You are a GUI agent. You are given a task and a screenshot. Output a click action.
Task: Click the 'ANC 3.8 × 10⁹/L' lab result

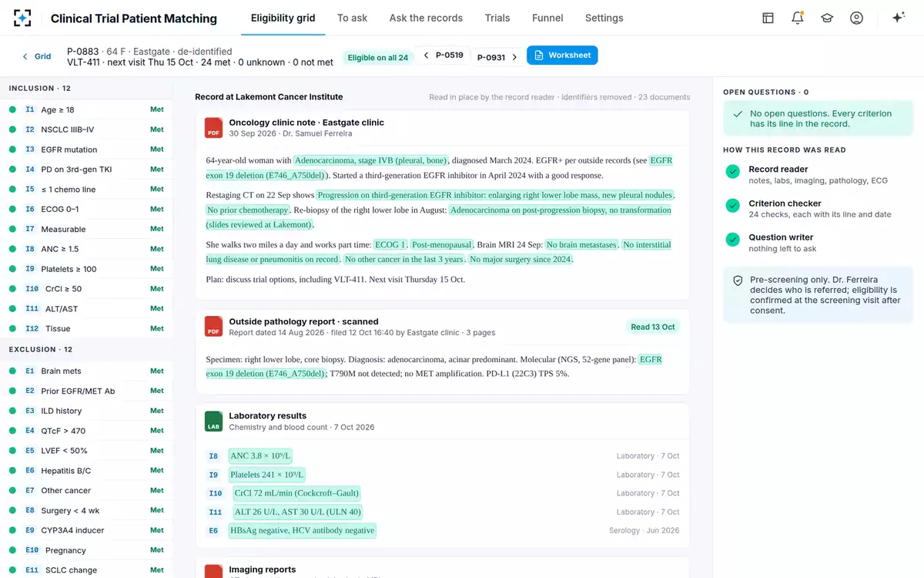coord(260,456)
